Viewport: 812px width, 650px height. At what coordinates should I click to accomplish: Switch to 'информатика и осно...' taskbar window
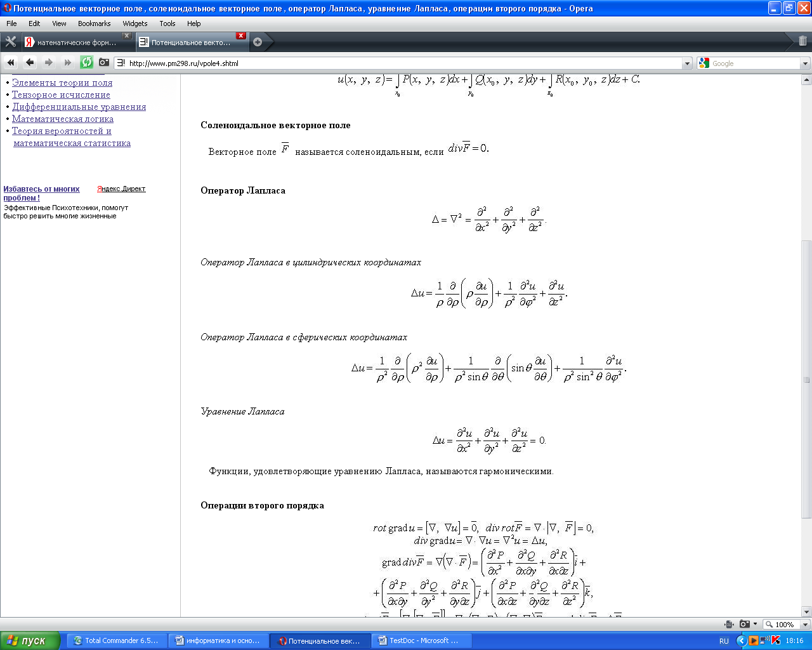(x=218, y=640)
